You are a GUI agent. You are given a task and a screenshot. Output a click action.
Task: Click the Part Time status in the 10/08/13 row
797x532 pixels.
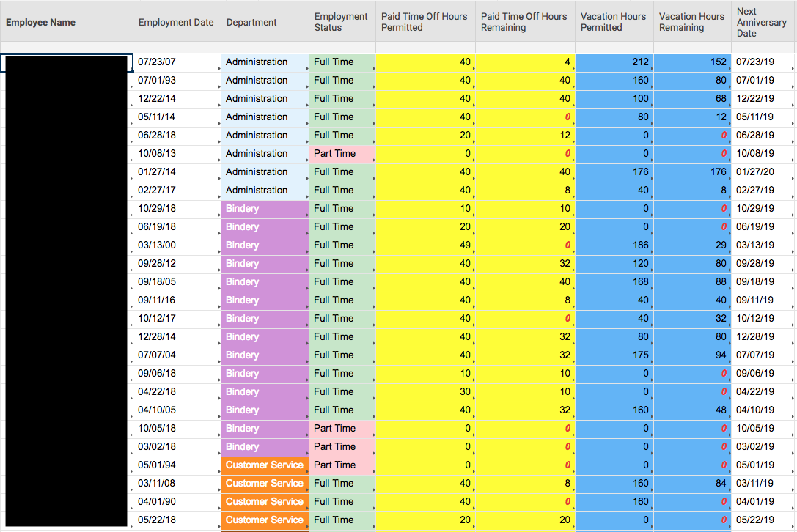(342, 153)
